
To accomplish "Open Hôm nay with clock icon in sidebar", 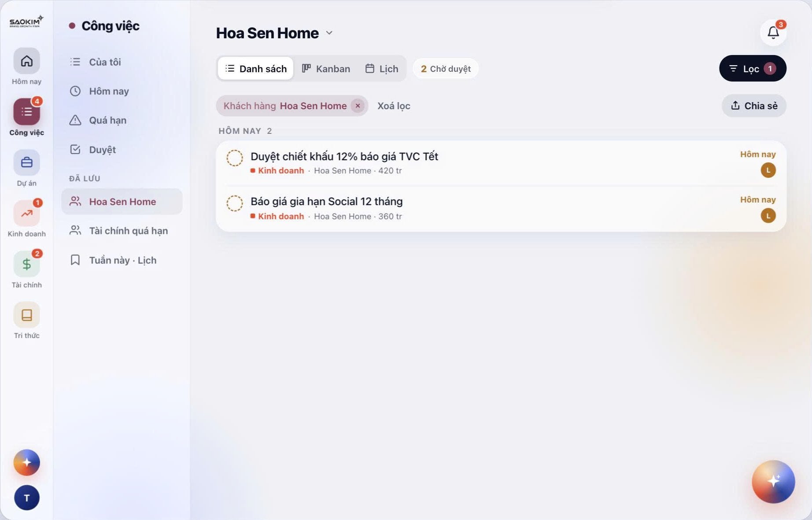I will (x=122, y=91).
